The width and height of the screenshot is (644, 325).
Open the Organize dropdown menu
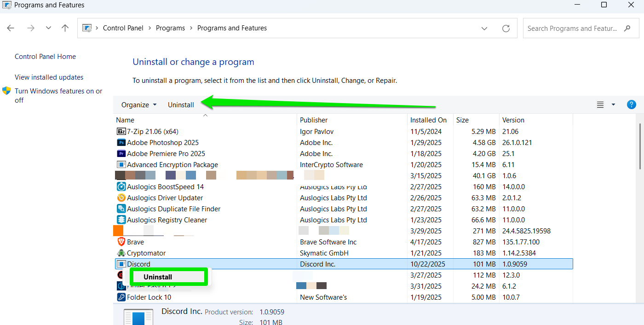coord(138,105)
